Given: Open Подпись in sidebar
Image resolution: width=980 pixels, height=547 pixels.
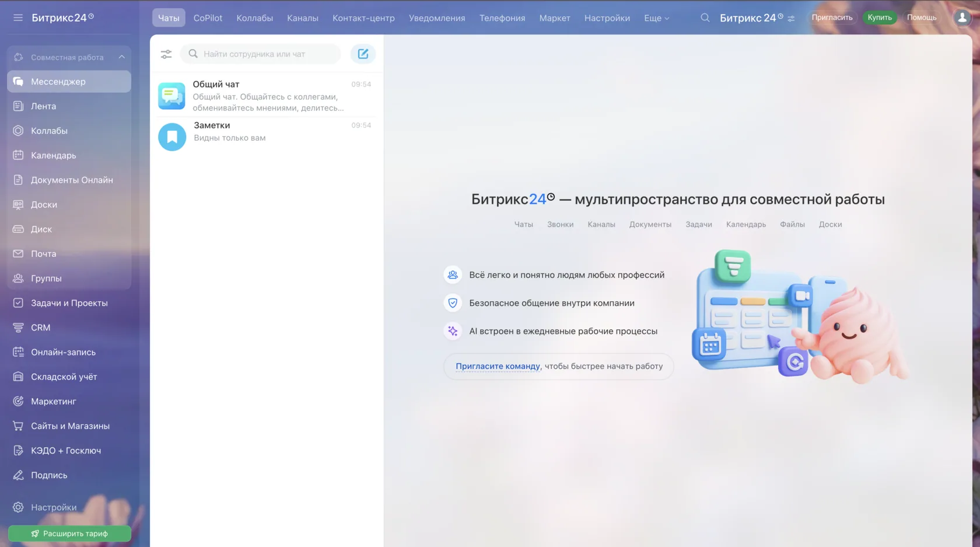Looking at the screenshot, I should [x=69, y=475].
